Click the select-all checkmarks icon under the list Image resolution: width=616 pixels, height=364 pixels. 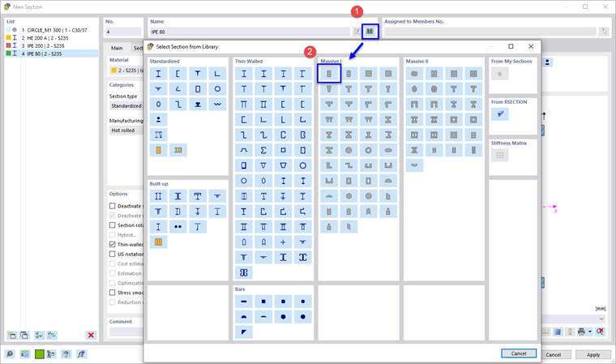[39, 336]
